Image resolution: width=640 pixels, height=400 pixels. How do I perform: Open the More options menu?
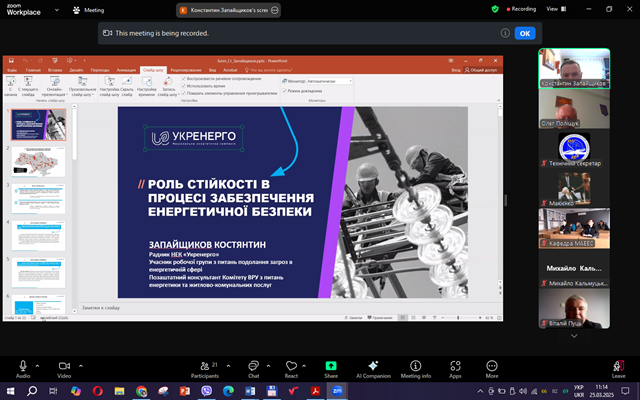pos(492,369)
